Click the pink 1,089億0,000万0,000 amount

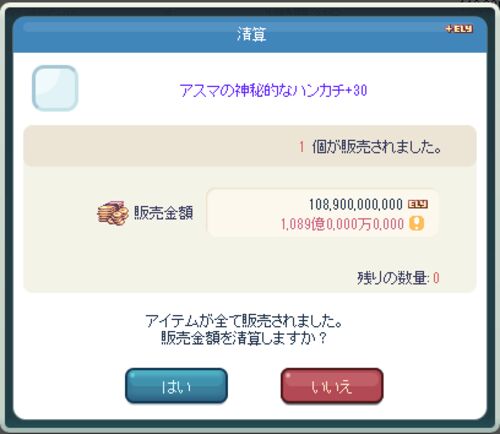(x=342, y=224)
